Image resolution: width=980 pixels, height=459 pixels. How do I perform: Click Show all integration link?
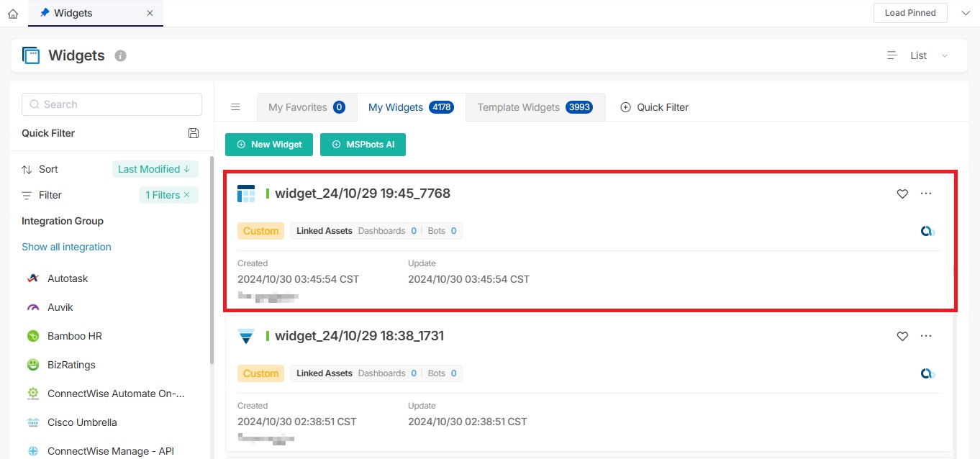(66, 247)
